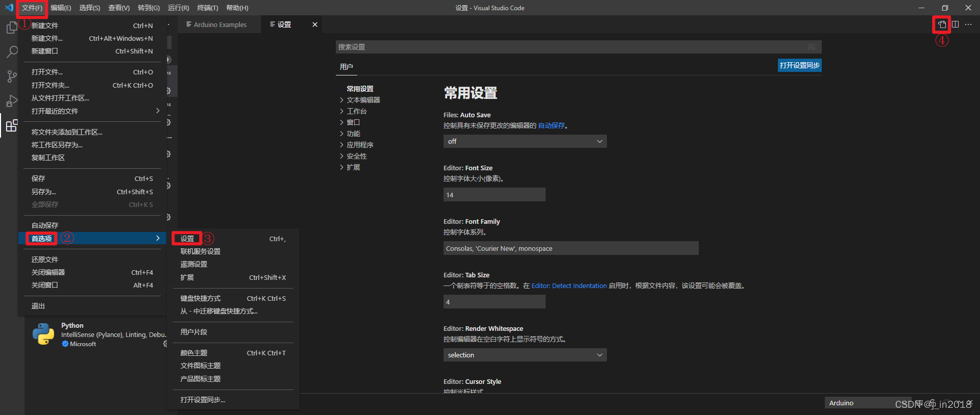Choose 另存为... from the File menu
Image resolution: width=980 pixels, height=415 pixels.
(x=92, y=192)
